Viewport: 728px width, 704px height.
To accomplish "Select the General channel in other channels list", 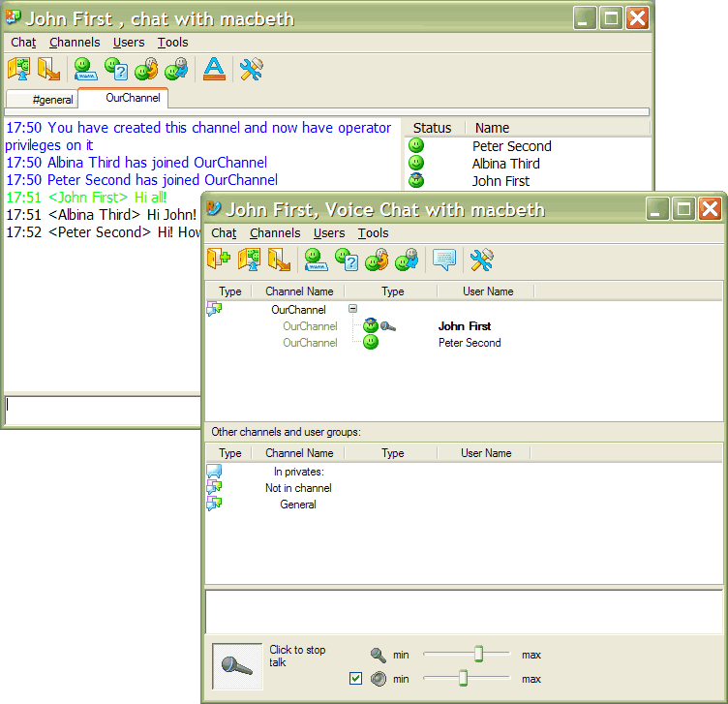I will (x=297, y=505).
